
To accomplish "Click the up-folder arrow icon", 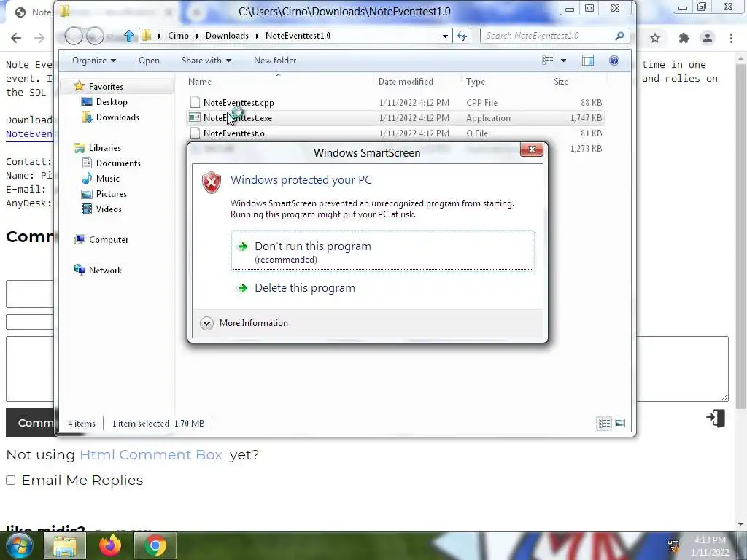I will pos(128,36).
